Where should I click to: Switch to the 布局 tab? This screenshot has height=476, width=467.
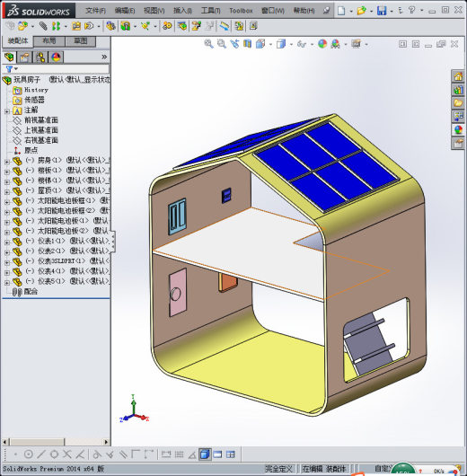pos(48,41)
